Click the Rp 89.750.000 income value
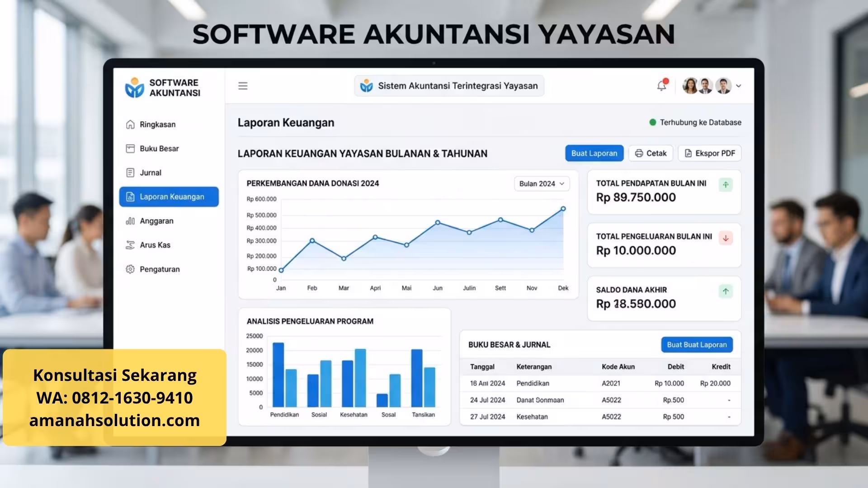 636,197
